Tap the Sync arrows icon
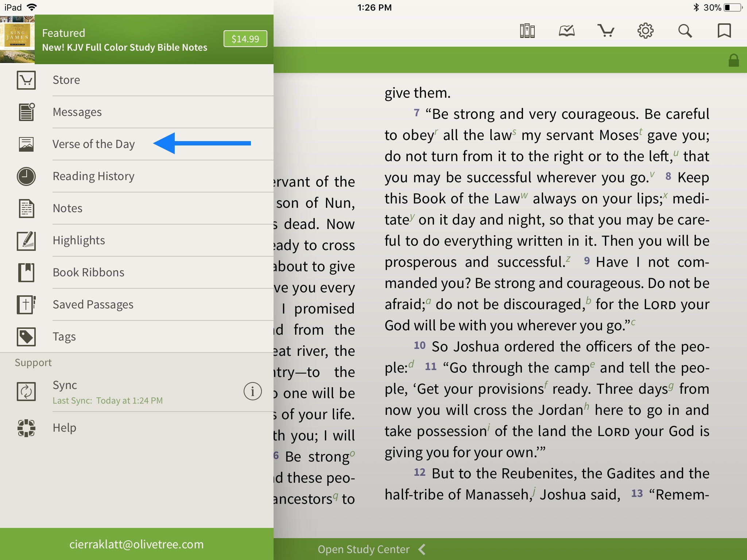Screen dimensions: 747x560 [x=26, y=392]
